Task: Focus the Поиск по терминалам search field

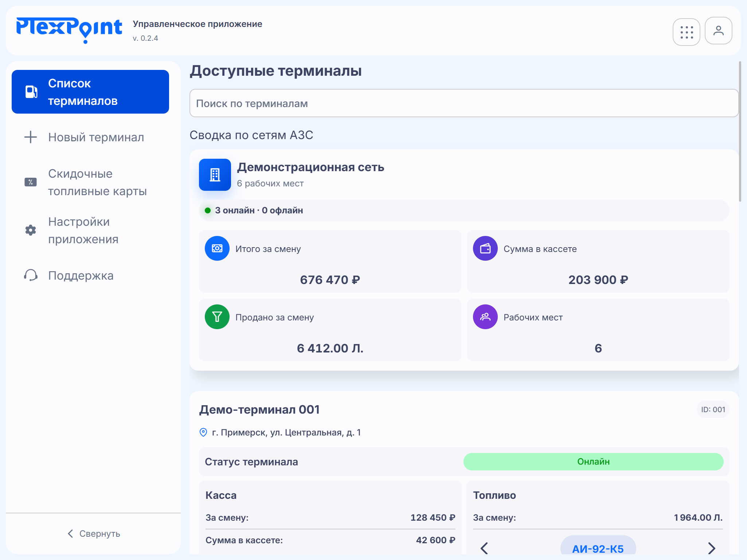Action: pyautogui.click(x=464, y=103)
